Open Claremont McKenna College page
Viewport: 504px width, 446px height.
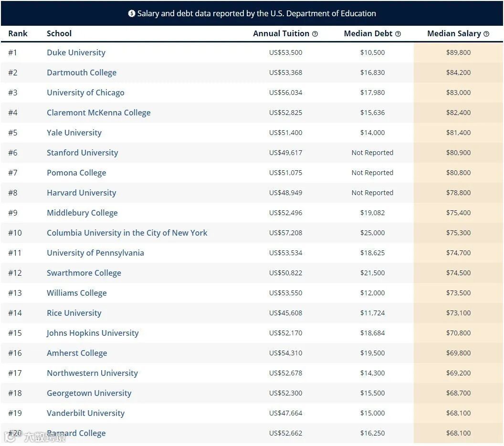pyautogui.click(x=99, y=113)
